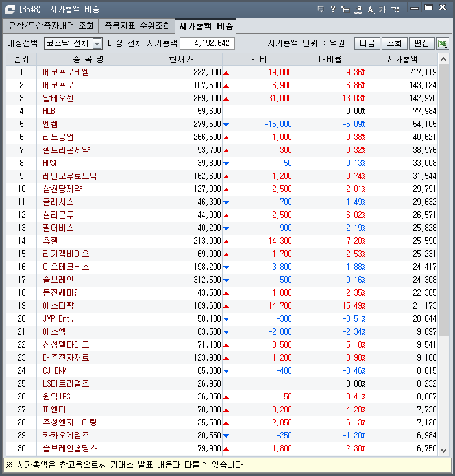455x476 pixels.
Task: Select stock 신성델타테크
Action: click(x=66, y=344)
